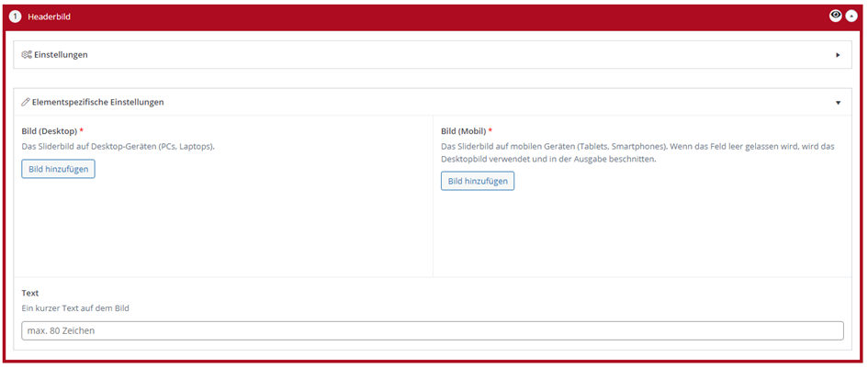Image resolution: width=868 pixels, height=368 pixels.
Task: Focus the max. 80 Zeichen text field
Action: coord(432,330)
